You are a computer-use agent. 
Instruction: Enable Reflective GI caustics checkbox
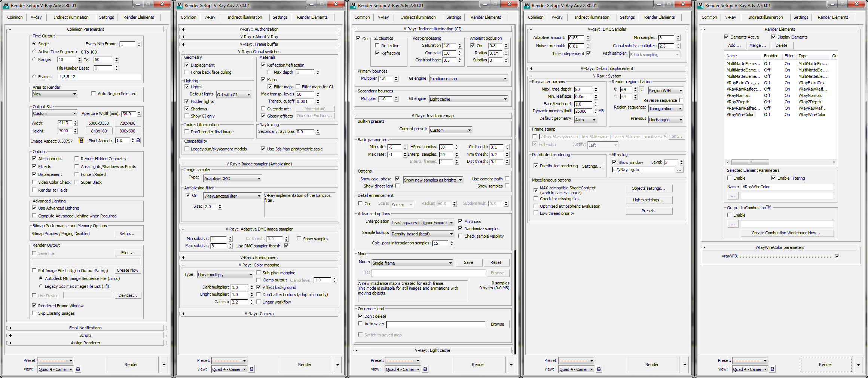pyautogui.click(x=377, y=46)
